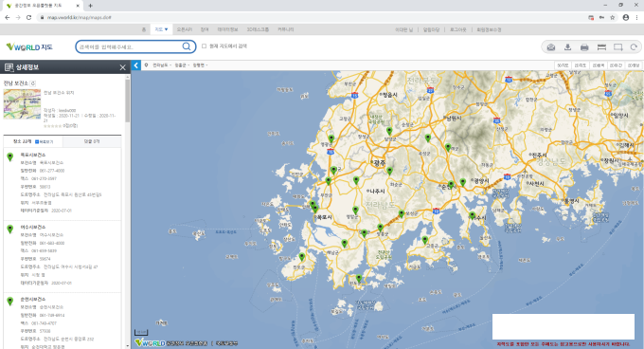Click into the search input field

tap(129, 46)
